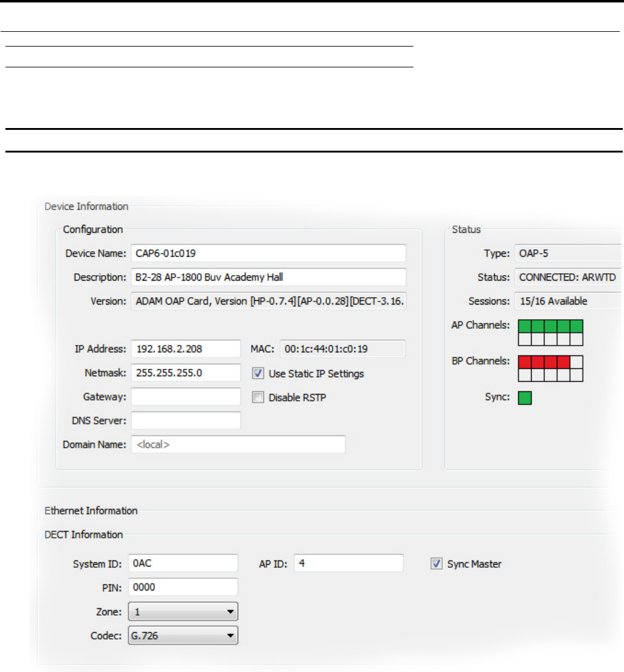This screenshot has height=672, width=624.
Task: Select the Version read-only field
Action: coord(269,301)
